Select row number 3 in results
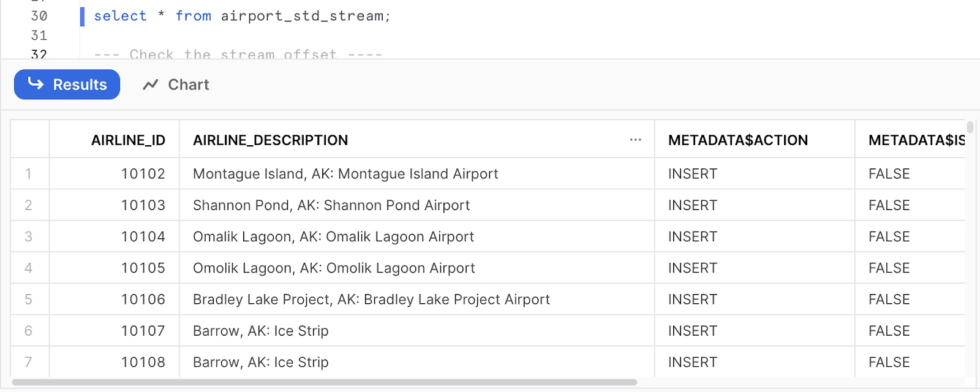Viewport: 980px width, 392px height. pyautogui.click(x=29, y=237)
